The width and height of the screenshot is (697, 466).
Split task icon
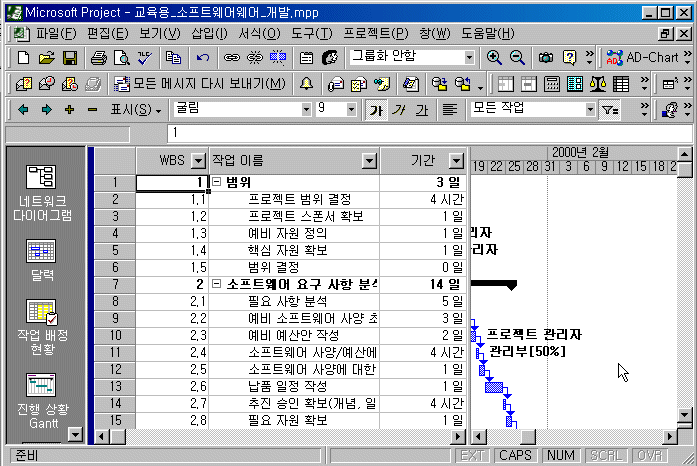(x=278, y=58)
